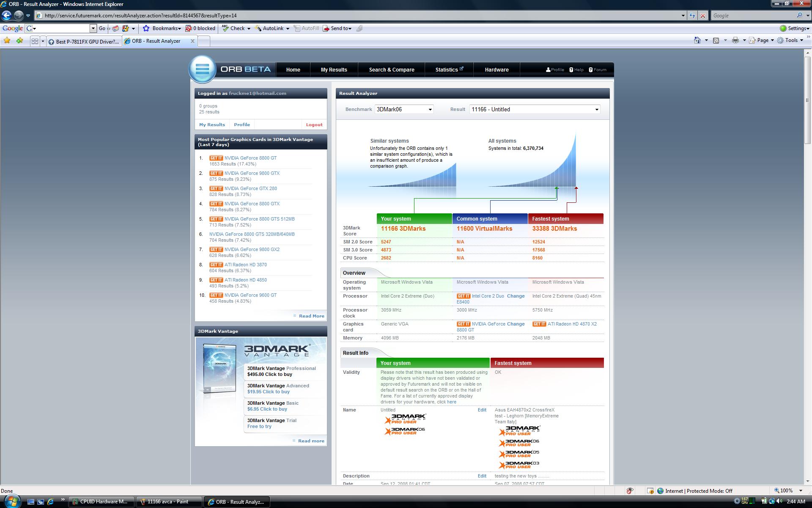Click Change link beside NVIDIA GeForce 8800 GT
The height and width of the screenshot is (508, 812).
[x=516, y=324]
